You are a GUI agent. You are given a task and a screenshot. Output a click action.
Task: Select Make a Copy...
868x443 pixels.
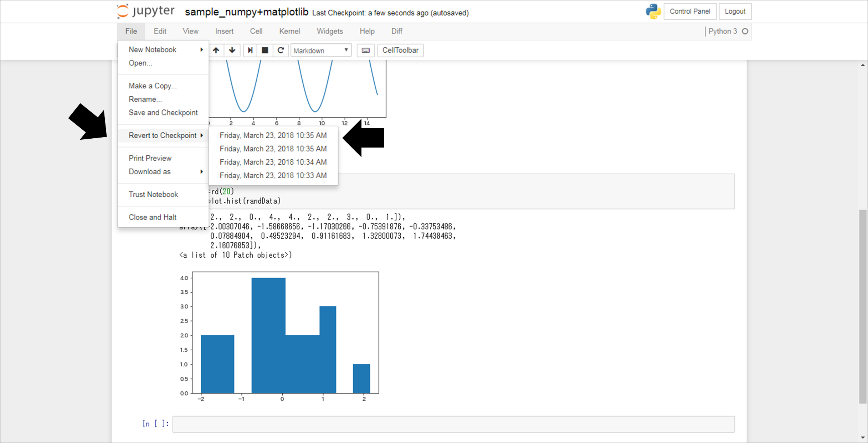pos(163,86)
